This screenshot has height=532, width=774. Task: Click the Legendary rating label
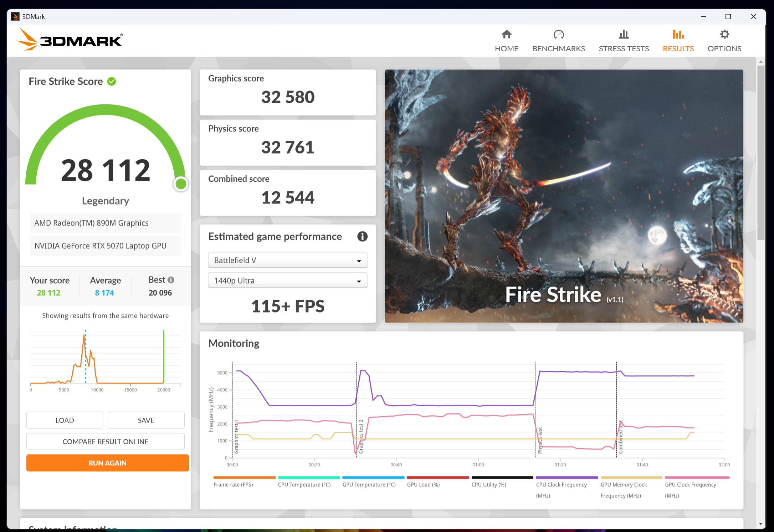point(106,201)
